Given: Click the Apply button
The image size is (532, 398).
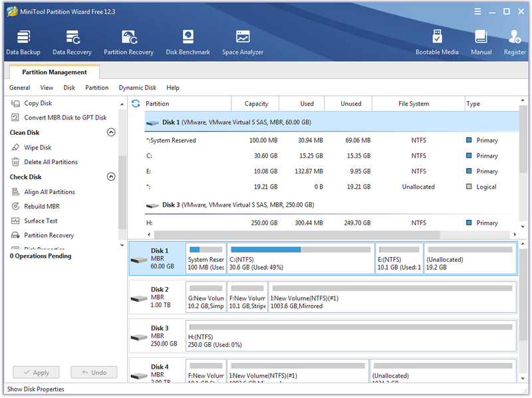Looking at the screenshot, I should 37,372.
